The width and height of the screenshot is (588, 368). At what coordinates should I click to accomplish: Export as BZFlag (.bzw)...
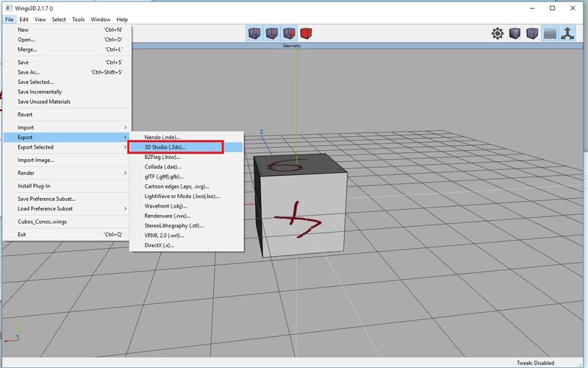tap(187, 157)
